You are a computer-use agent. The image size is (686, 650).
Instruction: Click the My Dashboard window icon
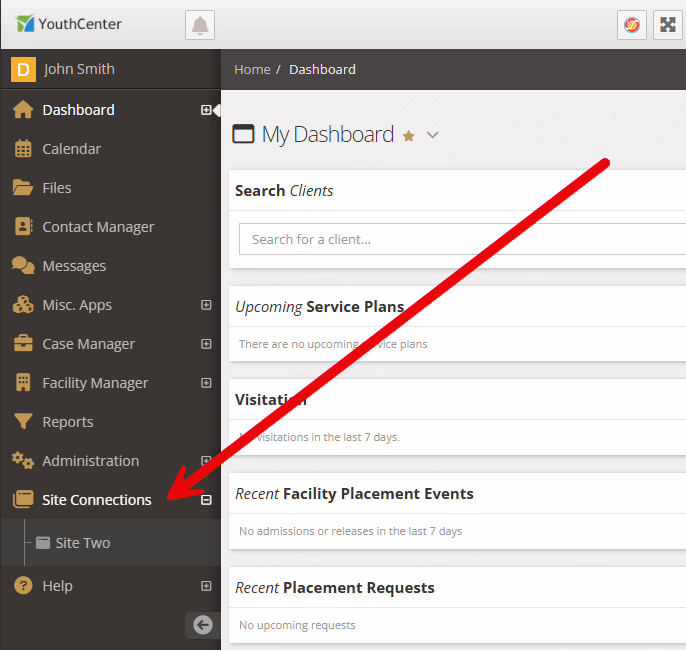pos(243,134)
